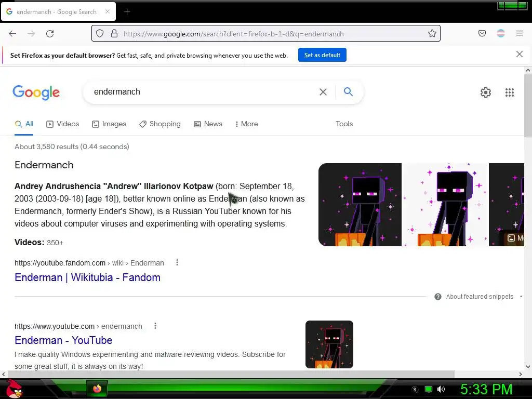Open the Firefox hamburger menu

pos(520,33)
